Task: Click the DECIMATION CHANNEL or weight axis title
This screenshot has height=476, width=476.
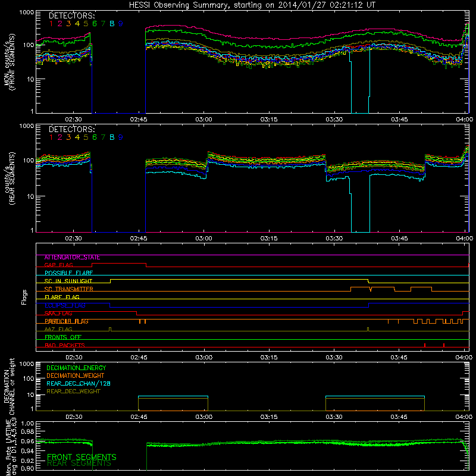Action: click(x=9, y=386)
